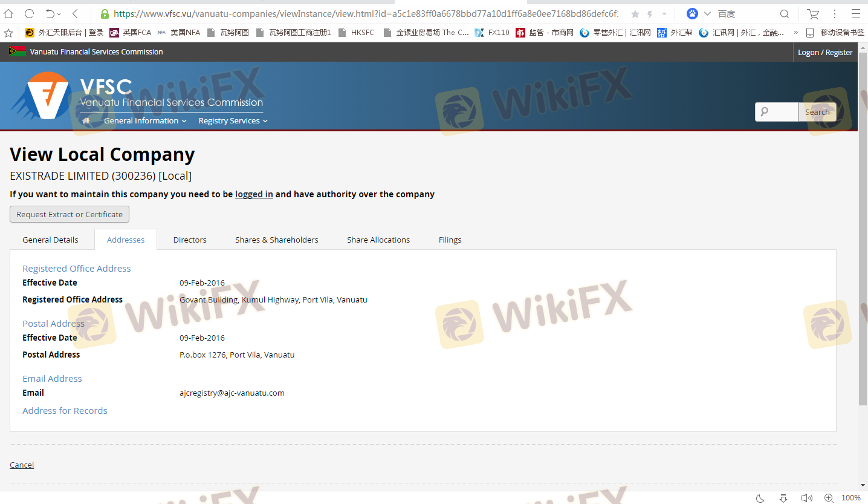Image resolution: width=868 pixels, height=504 pixels.
Task: Open the 美国NFA bookmark
Action: [178, 33]
